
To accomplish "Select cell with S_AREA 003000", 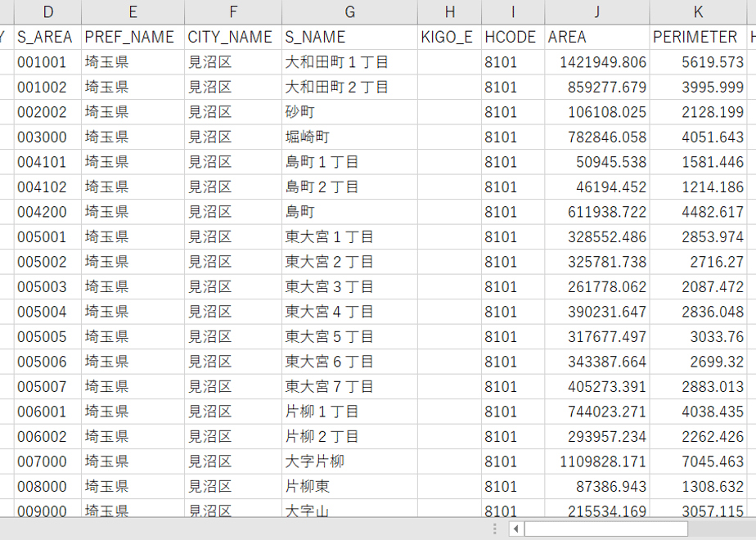I will [x=47, y=137].
